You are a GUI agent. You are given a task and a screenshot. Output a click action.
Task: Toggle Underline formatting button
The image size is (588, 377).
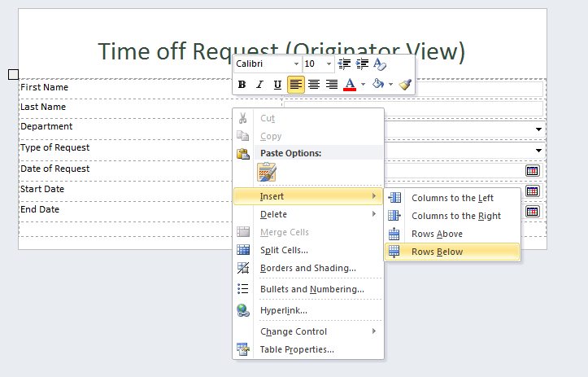[277, 85]
